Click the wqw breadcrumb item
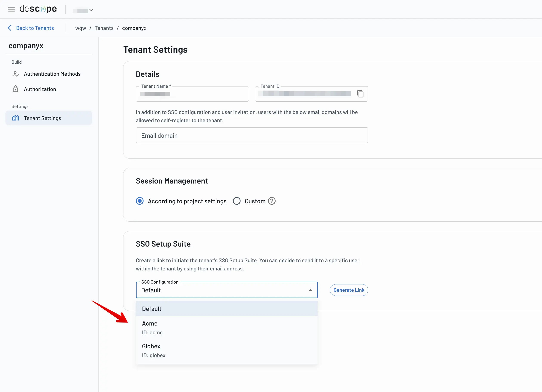The image size is (542, 392). [x=80, y=28]
